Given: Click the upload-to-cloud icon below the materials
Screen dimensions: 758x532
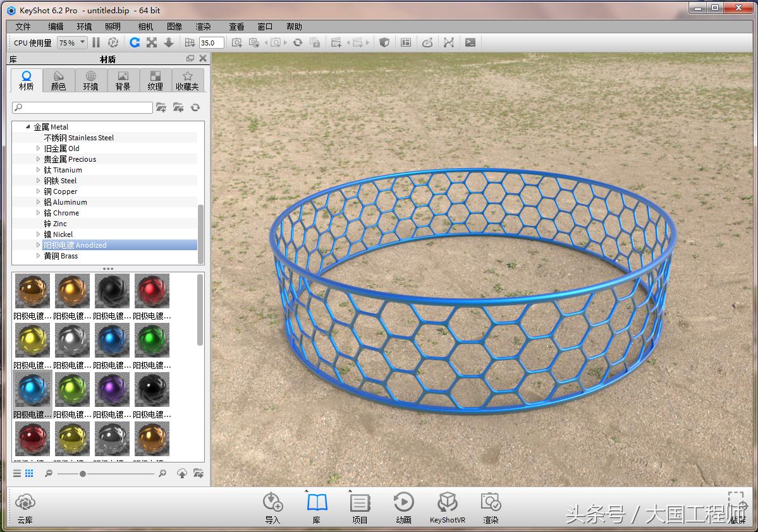Looking at the screenshot, I should click(x=182, y=473).
